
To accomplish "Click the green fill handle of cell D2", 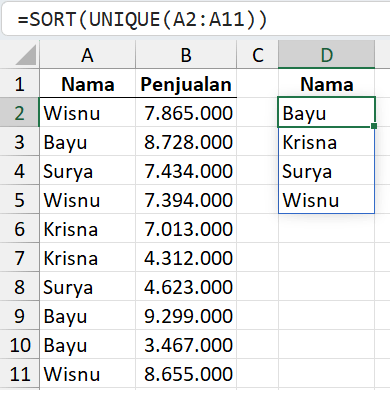I will tap(374, 126).
